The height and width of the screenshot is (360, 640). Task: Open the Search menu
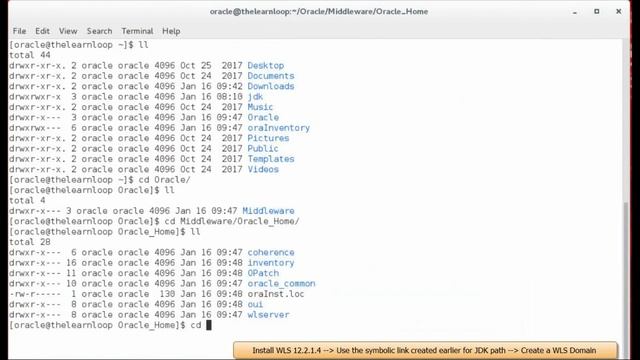99,31
